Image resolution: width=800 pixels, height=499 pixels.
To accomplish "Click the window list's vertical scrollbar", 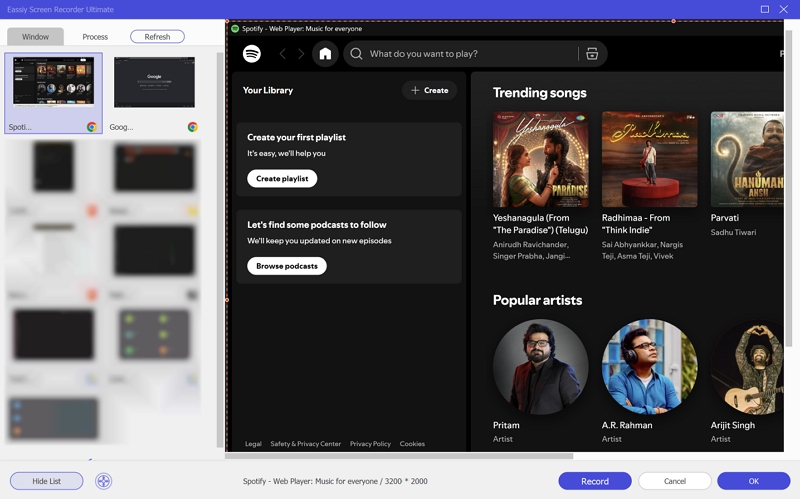I will tap(220, 250).
